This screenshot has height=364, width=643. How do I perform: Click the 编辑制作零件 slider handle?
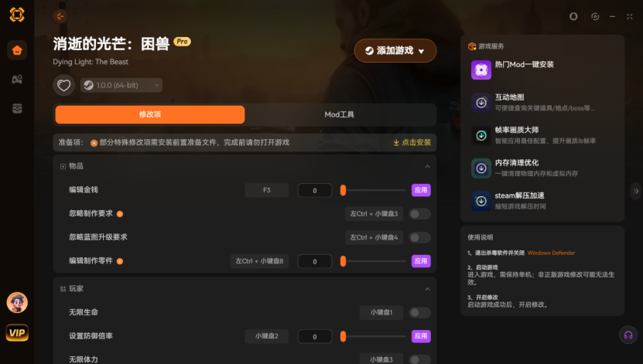(344, 260)
